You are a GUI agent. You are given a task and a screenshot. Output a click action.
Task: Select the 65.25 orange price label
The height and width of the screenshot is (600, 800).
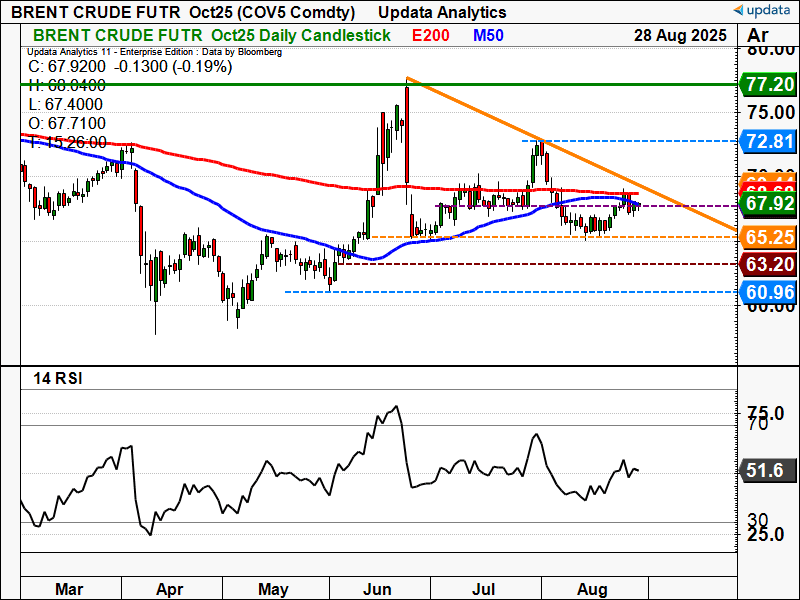tap(767, 237)
